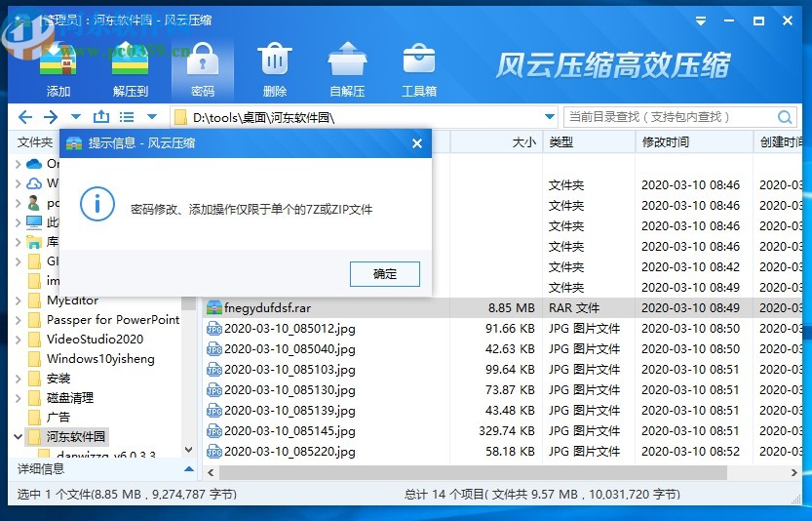Click horizontal scrollbar left arrow
The image size is (812, 521).
[211, 472]
